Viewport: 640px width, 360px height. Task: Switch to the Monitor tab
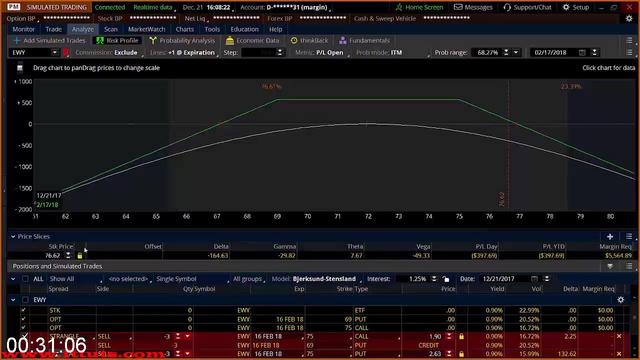pyautogui.click(x=24, y=29)
